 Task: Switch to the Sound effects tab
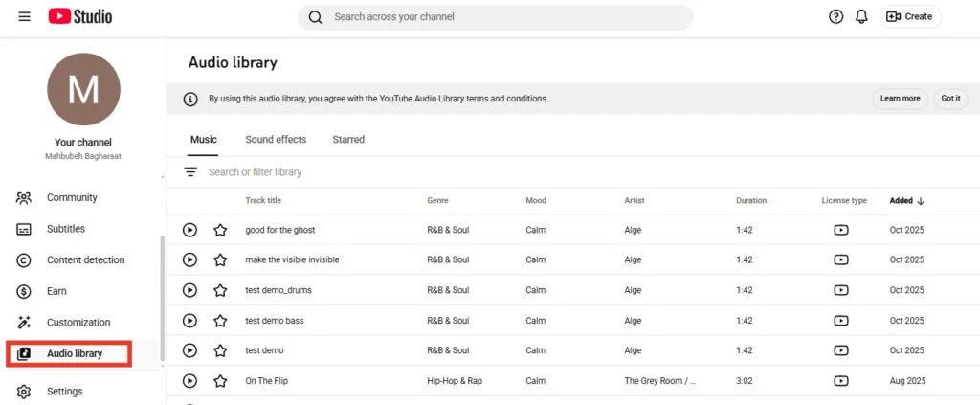tap(276, 140)
